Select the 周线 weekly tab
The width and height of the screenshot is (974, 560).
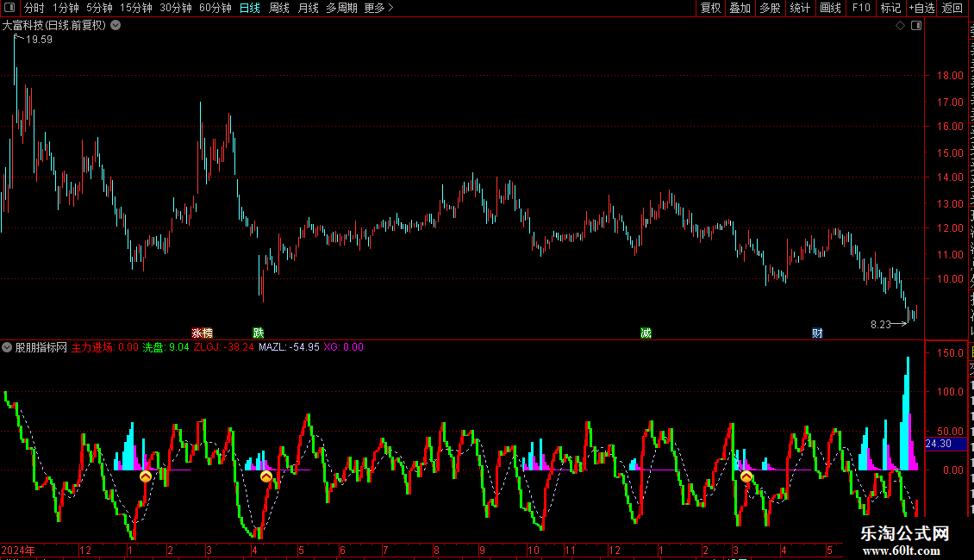[x=279, y=8]
